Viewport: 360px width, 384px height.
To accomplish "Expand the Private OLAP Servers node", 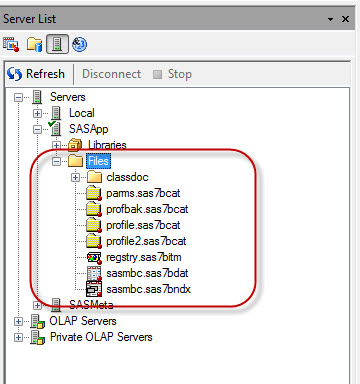I will tap(18, 337).
